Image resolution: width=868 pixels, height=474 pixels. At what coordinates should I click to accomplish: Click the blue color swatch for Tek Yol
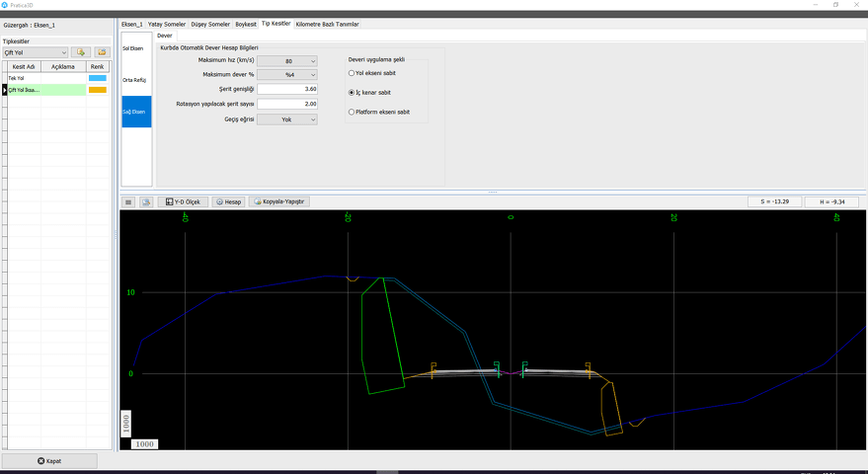pos(98,78)
